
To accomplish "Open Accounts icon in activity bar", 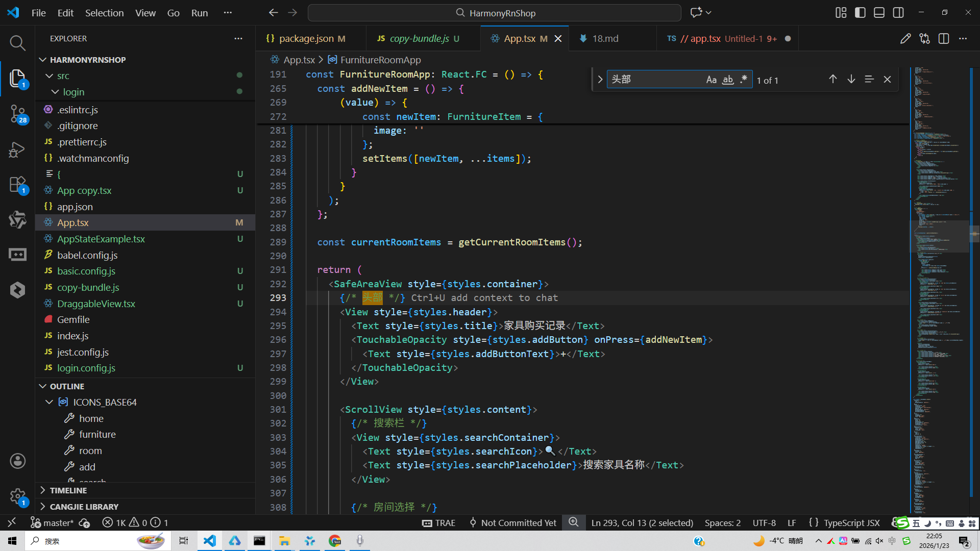I will (x=17, y=461).
